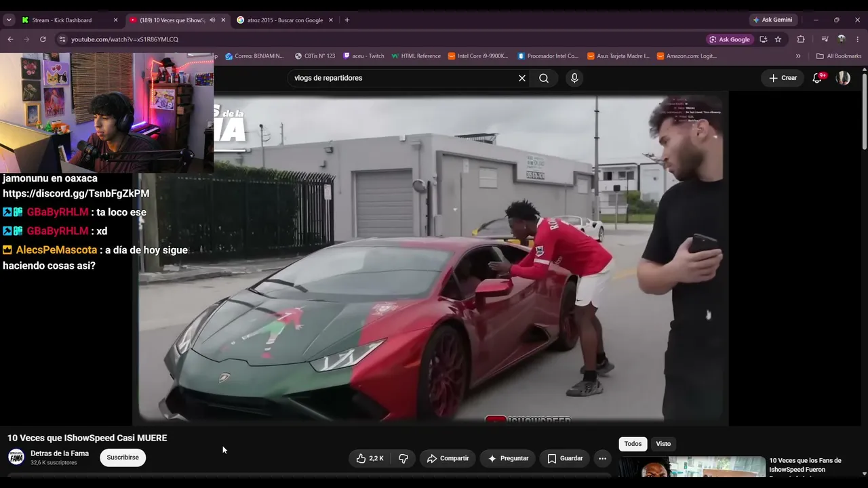Click the 32,6 K suscriptores text
The image size is (868, 488).
pyautogui.click(x=54, y=463)
